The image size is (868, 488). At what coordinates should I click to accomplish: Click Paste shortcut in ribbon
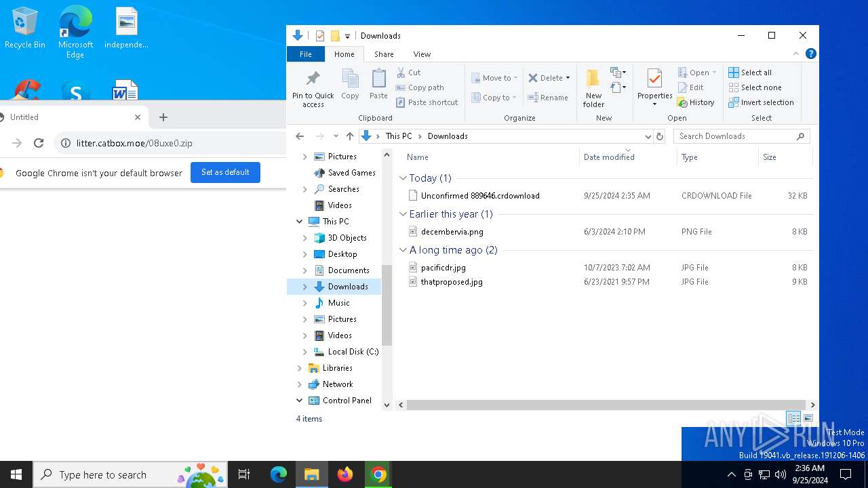[427, 102]
